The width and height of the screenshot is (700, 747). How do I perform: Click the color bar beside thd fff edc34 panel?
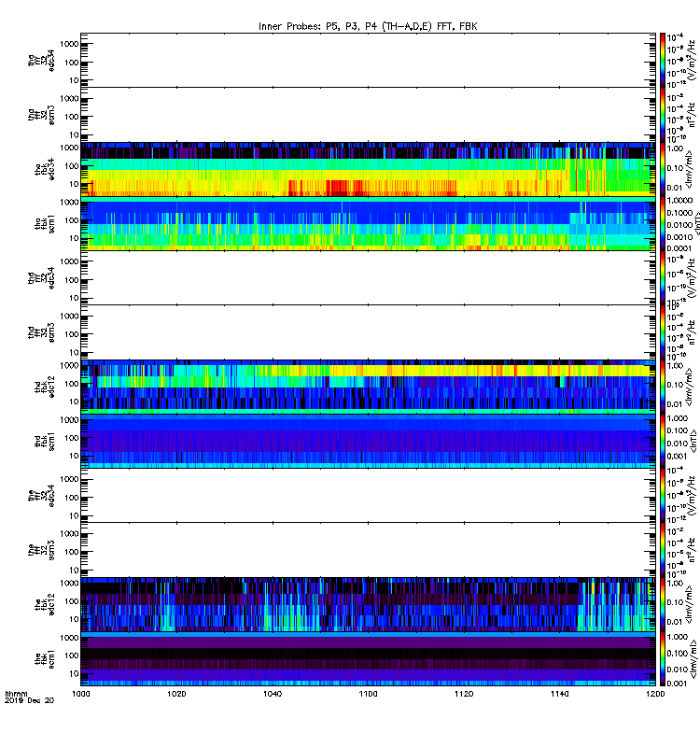click(663, 278)
